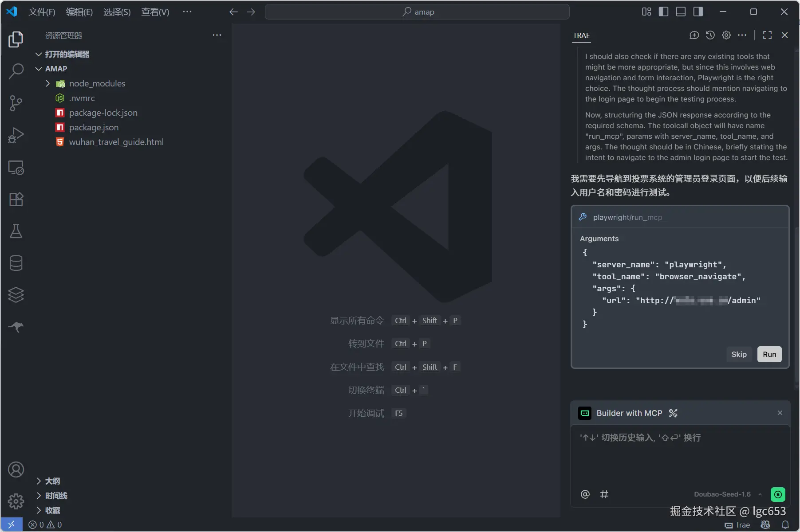Viewport: 800px width, 532px height.
Task: Open the Doubao-Seed-1.6 model selector
Action: click(728, 494)
